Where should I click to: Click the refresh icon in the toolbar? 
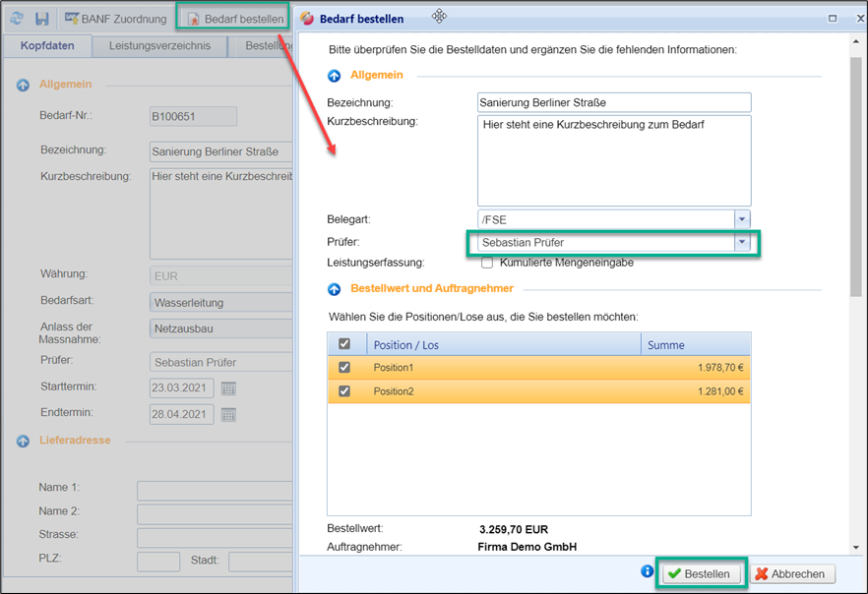click(x=17, y=19)
